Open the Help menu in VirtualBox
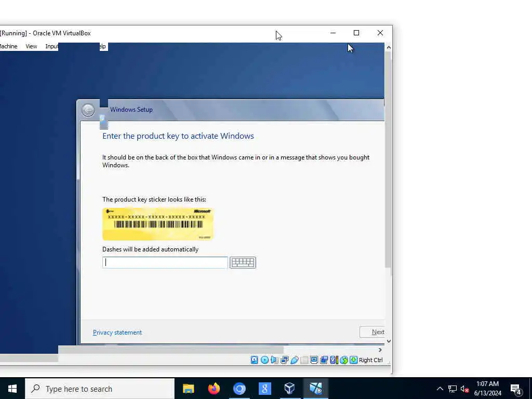Viewport: 532px width, 399px height. pyautogui.click(x=103, y=46)
